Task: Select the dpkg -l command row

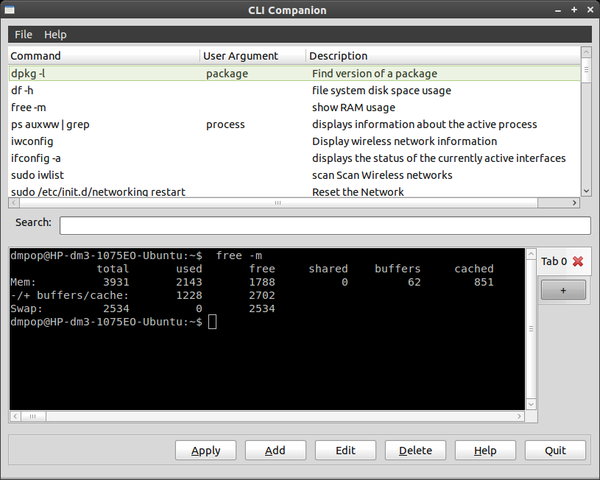Action: tap(294, 73)
